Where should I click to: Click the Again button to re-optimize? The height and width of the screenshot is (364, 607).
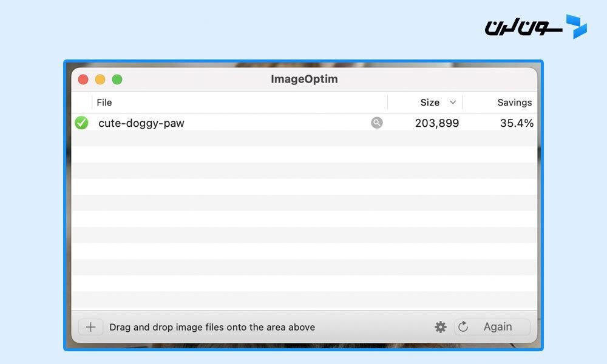492,327
